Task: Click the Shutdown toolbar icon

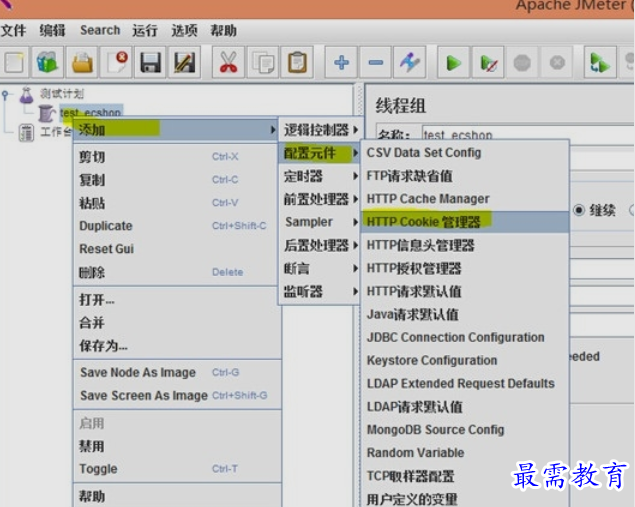Action: pos(557,63)
